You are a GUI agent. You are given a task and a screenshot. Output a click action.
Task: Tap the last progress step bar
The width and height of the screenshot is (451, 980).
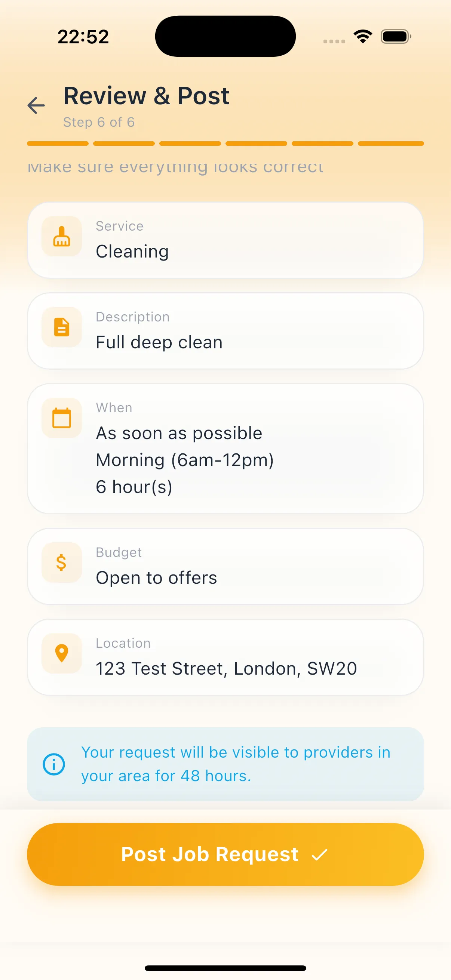pos(390,144)
